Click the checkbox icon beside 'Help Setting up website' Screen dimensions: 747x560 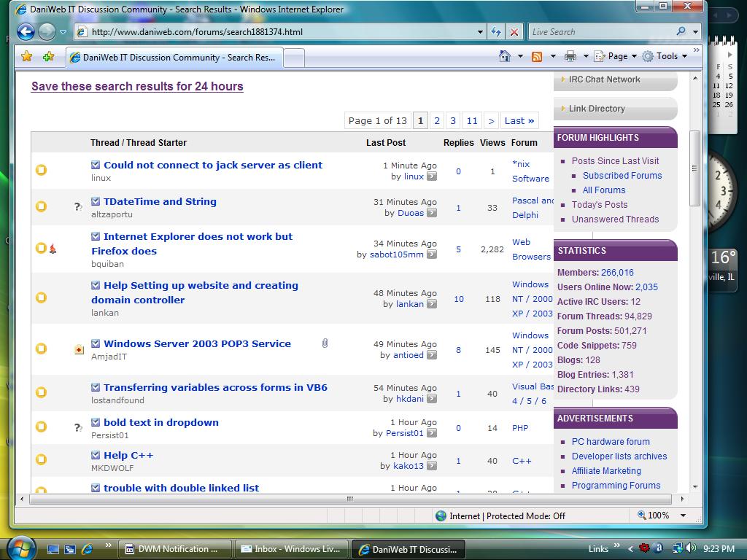point(96,285)
